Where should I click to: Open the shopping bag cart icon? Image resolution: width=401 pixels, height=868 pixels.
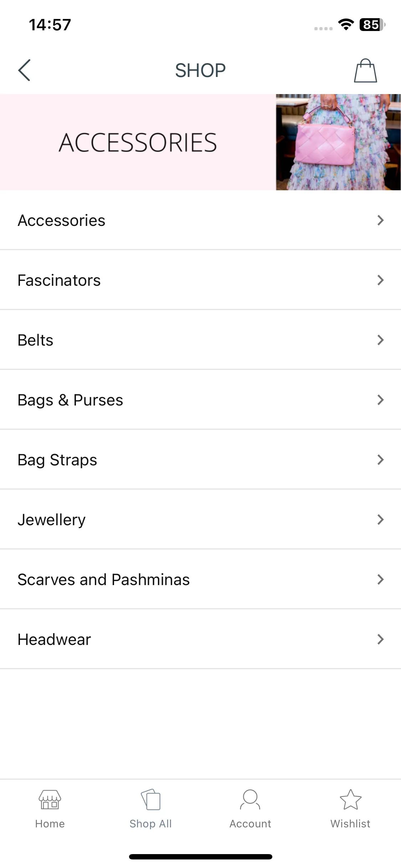pos(365,71)
